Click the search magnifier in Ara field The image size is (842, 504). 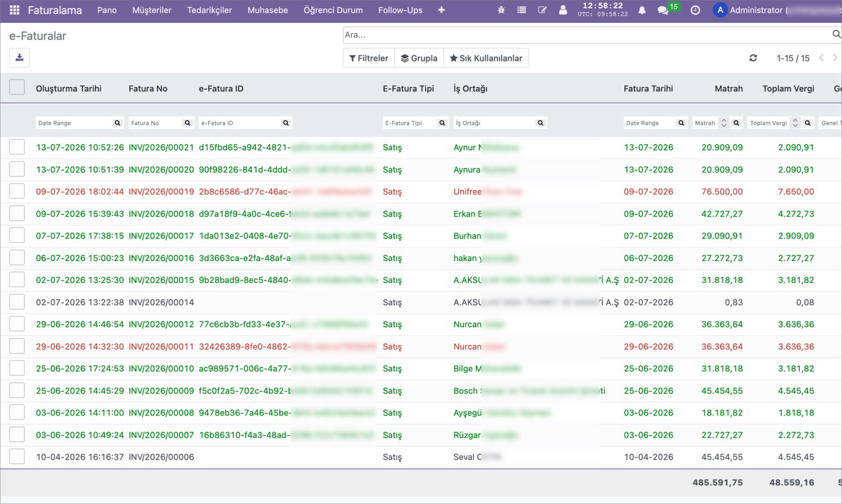coord(837,35)
